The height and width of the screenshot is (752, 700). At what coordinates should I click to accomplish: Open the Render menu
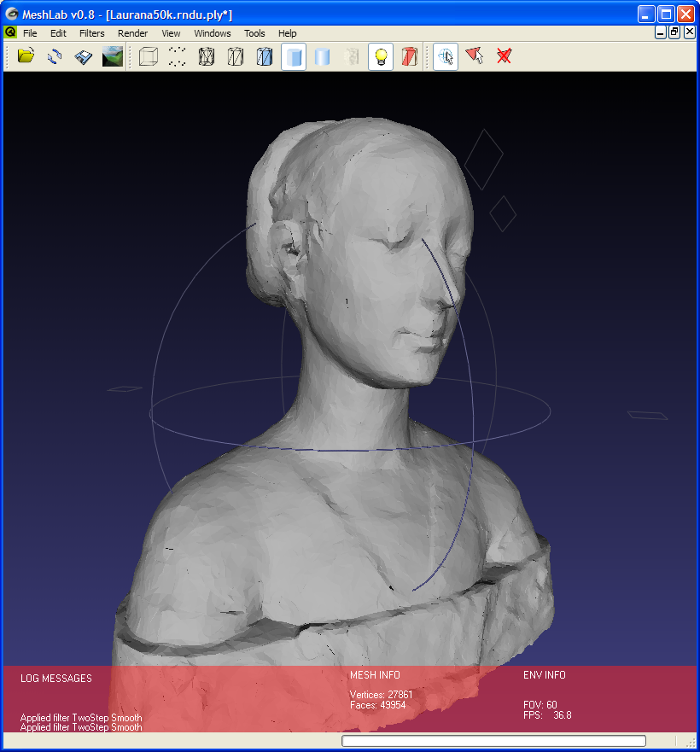pyautogui.click(x=132, y=33)
